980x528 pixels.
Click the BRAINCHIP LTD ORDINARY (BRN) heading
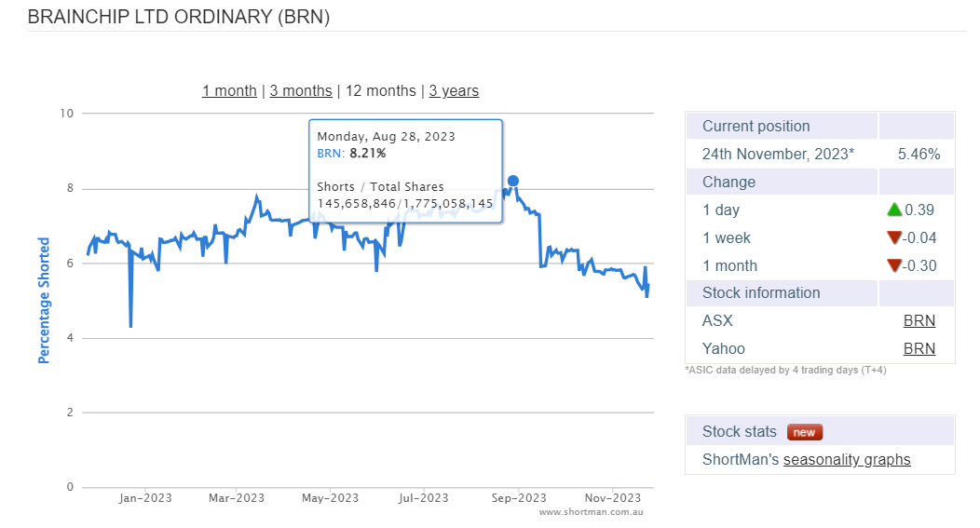(179, 17)
